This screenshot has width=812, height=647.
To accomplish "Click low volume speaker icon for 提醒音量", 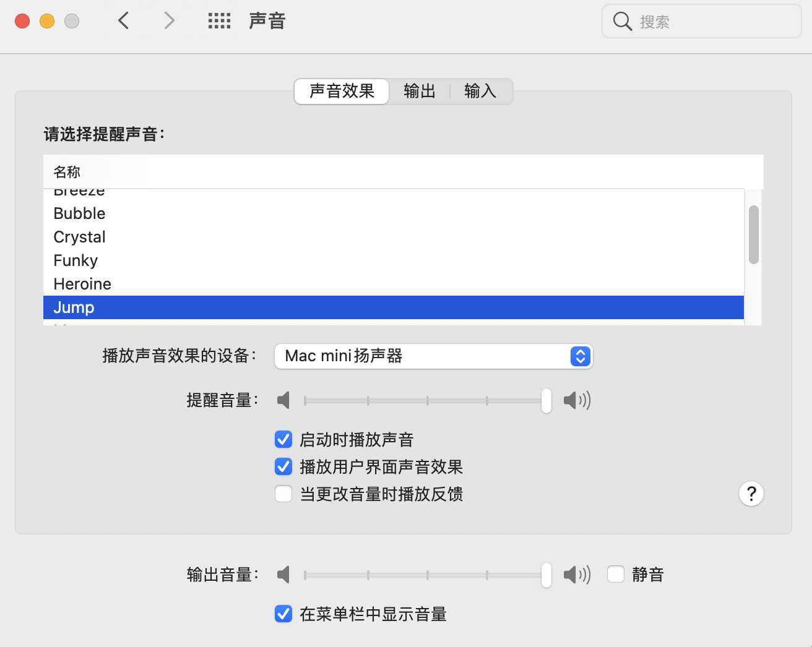I will point(283,400).
